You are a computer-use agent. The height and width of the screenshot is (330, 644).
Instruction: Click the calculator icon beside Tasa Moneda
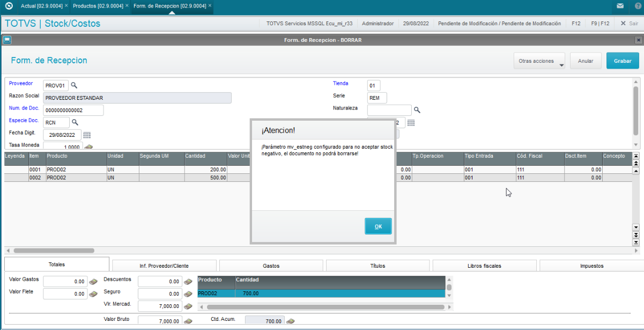[89, 147]
